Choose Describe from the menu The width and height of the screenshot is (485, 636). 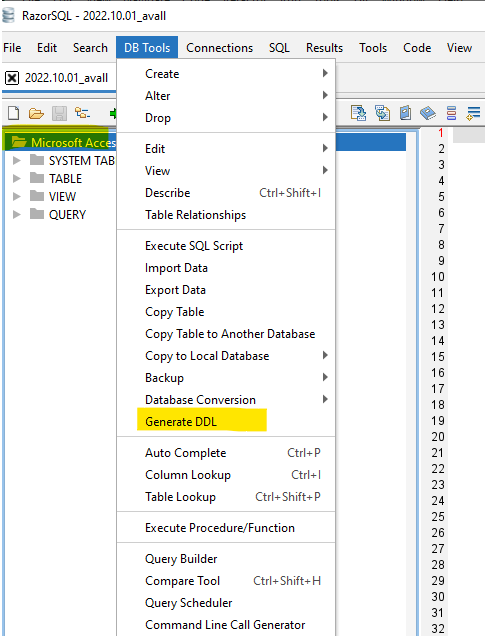[226, 193]
